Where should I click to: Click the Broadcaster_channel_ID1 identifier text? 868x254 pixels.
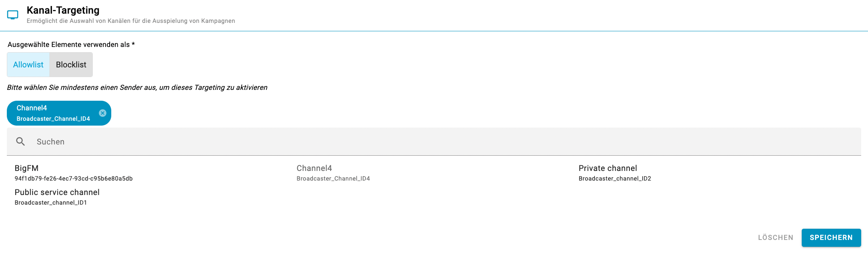[x=51, y=203]
